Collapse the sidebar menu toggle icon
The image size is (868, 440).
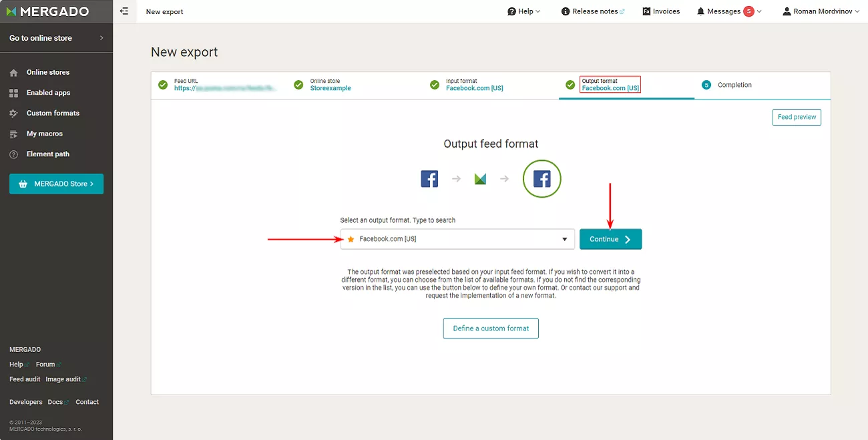124,11
